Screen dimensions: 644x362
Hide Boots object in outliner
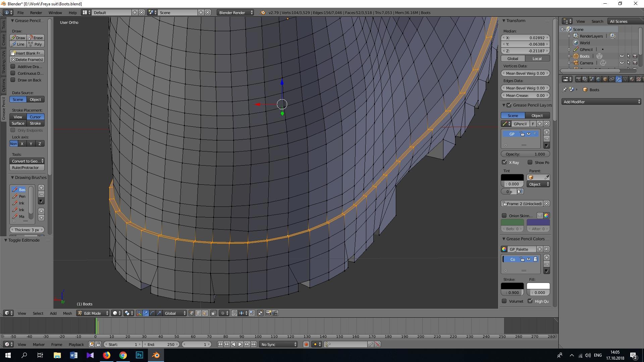point(622,56)
